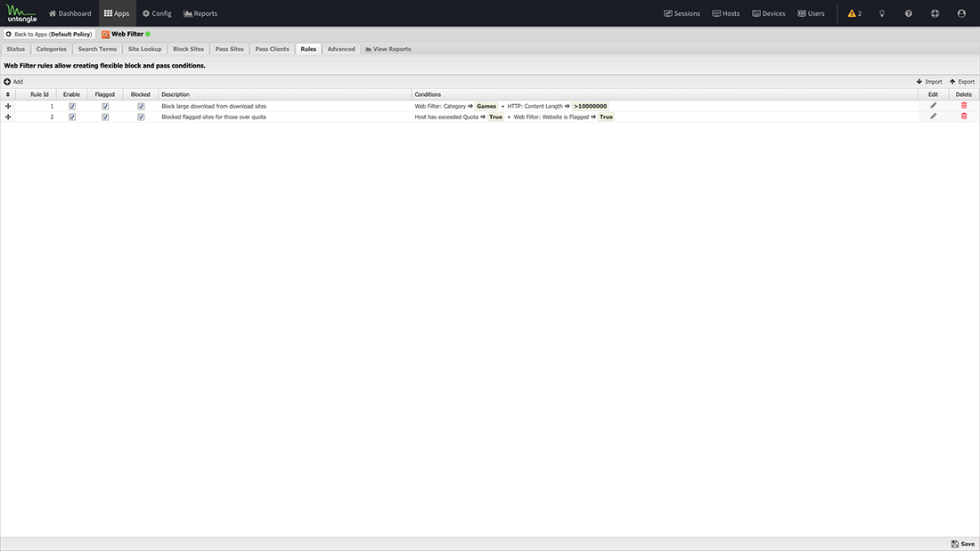Image resolution: width=980 pixels, height=551 pixels.
Task: Export rules
Action: point(962,82)
